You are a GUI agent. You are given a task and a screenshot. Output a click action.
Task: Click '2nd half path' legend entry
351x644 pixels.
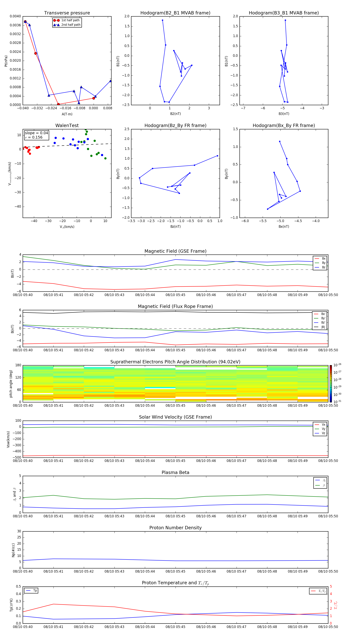pyautogui.click(x=67, y=25)
